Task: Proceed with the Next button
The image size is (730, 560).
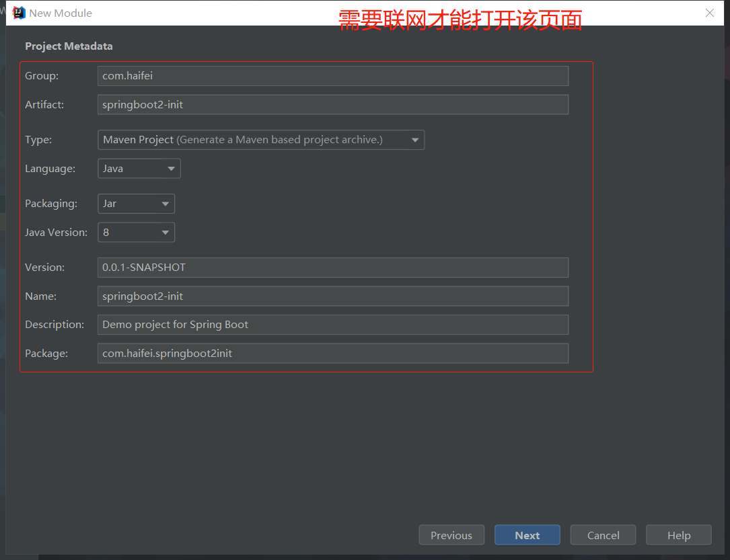Action: [x=527, y=535]
